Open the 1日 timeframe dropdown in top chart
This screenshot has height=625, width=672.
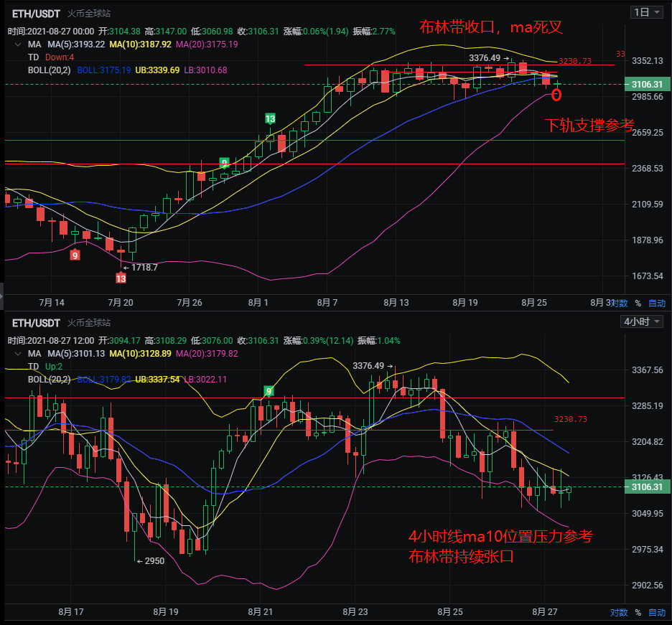point(646,12)
